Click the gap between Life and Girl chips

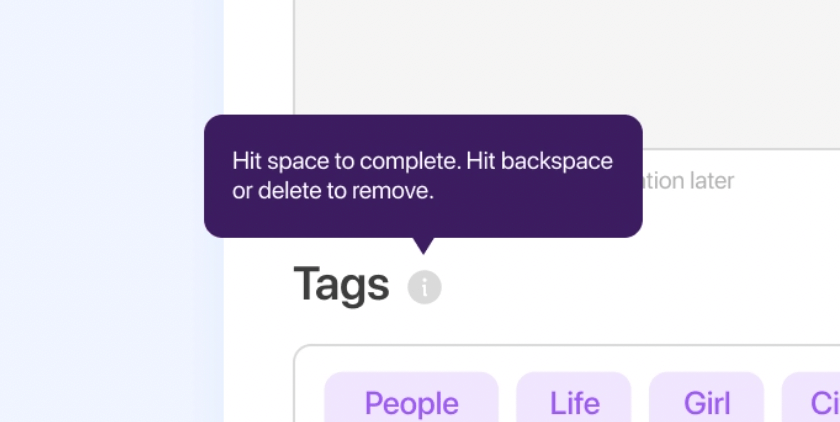pyautogui.click(x=640, y=397)
